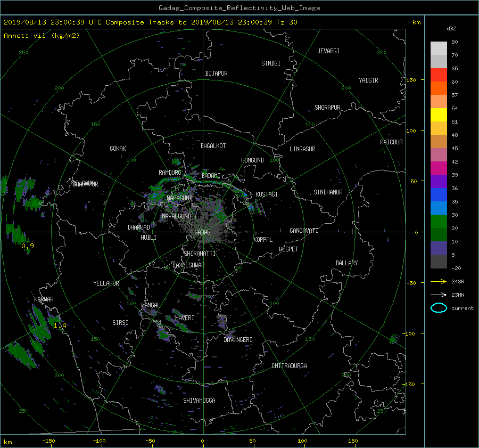This screenshot has width=479, height=448.
Task: Pick the bright green 20-30 dBZ band
Action: tap(439, 222)
